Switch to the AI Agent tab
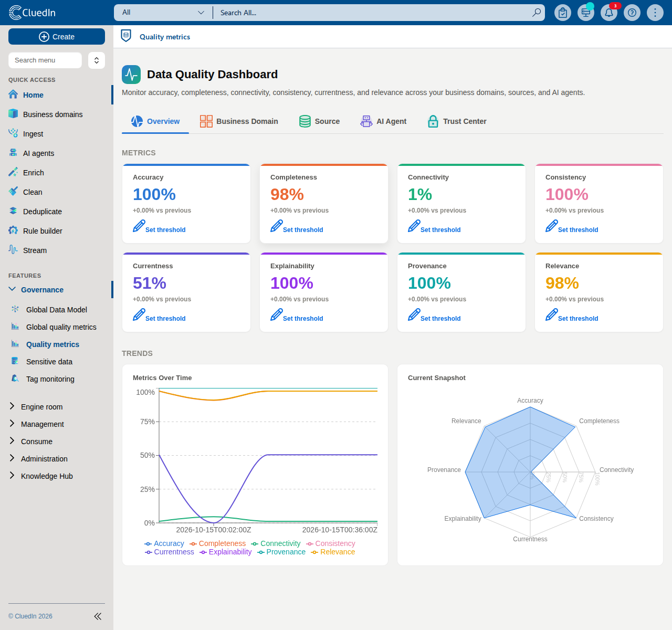Viewport: 672px width, 630px height. pyautogui.click(x=383, y=121)
